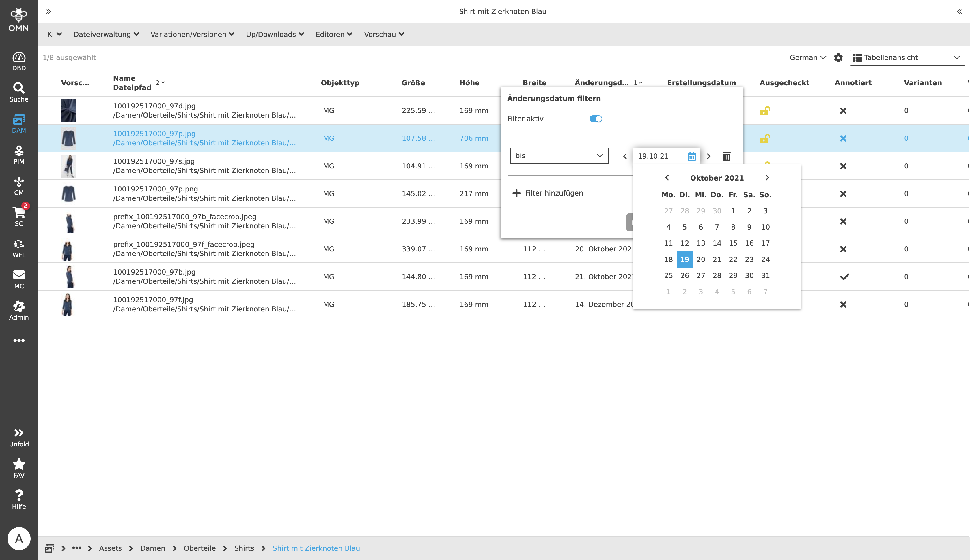Open the Dateiverwaltung menu
The image size is (970, 560).
(x=106, y=35)
